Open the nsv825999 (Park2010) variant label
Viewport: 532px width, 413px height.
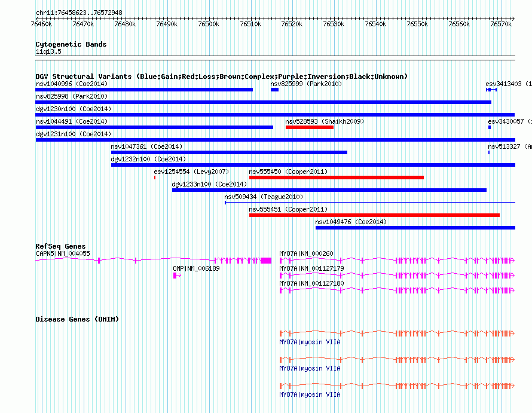[306, 84]
